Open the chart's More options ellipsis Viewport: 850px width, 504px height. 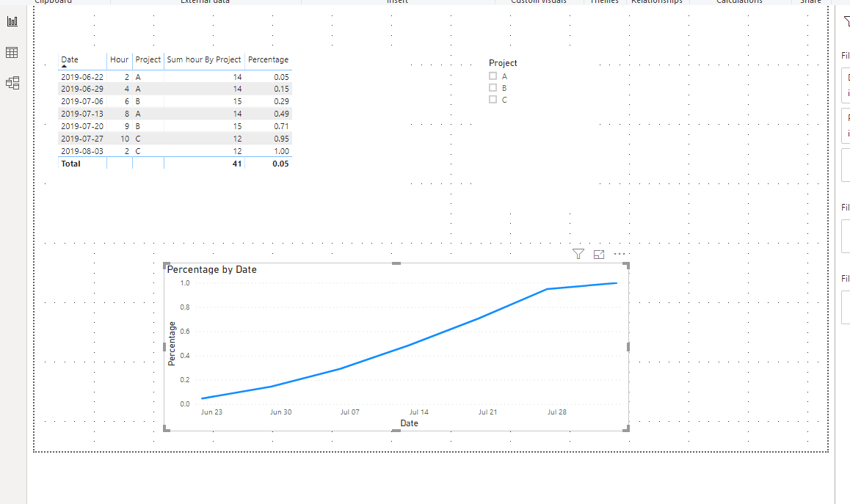coord(620,254)
